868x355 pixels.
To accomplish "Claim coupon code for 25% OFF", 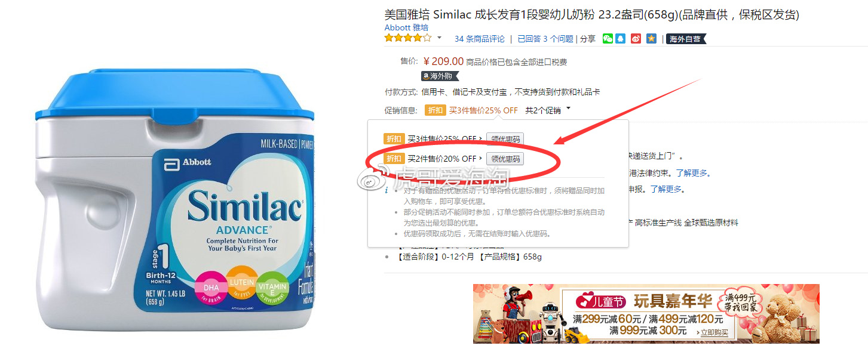I will coord(505,139).
